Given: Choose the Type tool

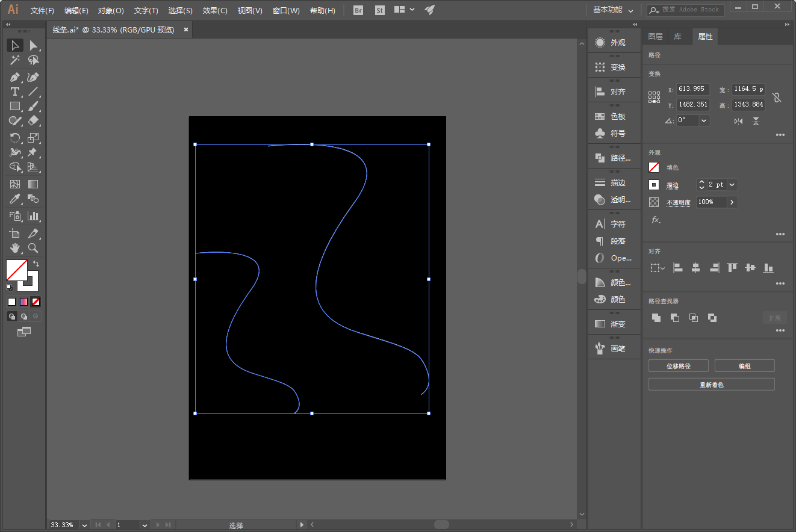Looking at the screenshot, I should tap(15, 91).
